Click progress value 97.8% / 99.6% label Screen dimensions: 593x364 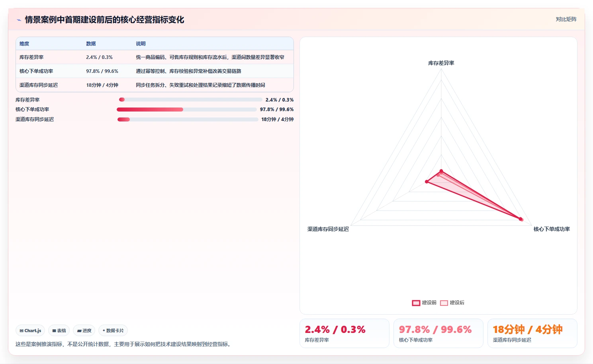[x=277, y=110]
